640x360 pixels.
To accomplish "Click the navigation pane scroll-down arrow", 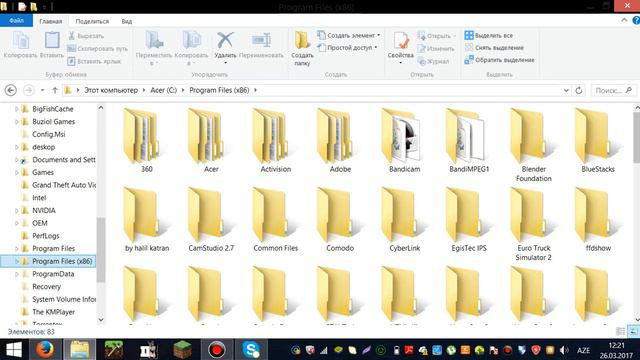I will 101,320.
